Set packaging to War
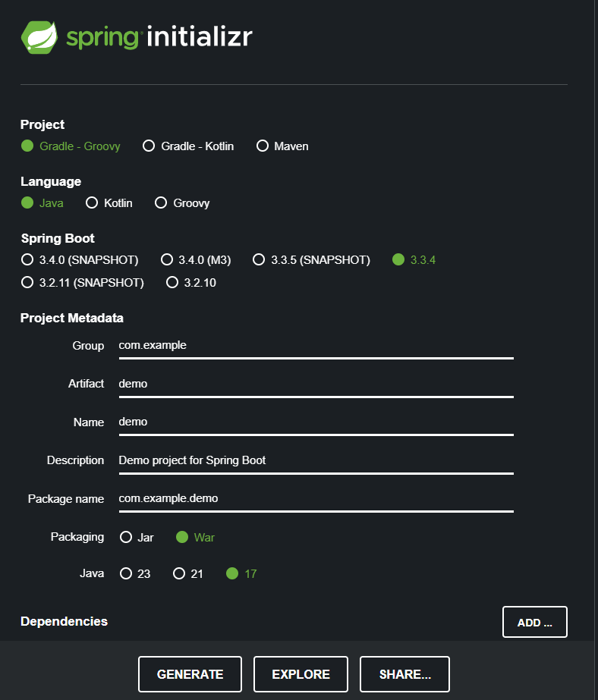Image resolution: width=598 pixels, height=700 pixels. [195, 537]
